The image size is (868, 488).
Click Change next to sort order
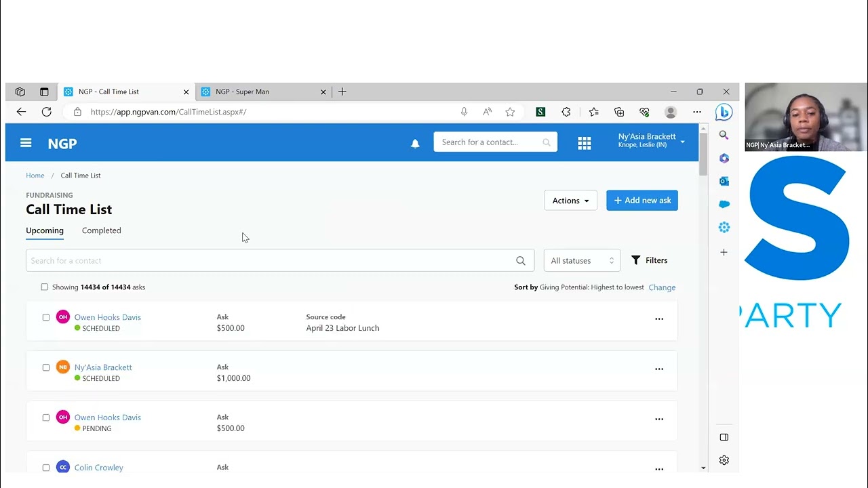pyautogui.click(x=662, y=287)
